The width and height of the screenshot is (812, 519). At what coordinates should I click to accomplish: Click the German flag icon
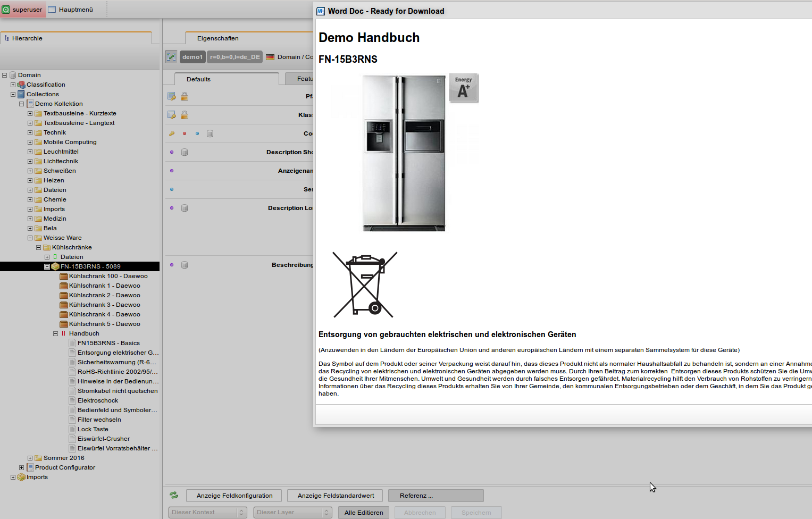coord(270,57)
